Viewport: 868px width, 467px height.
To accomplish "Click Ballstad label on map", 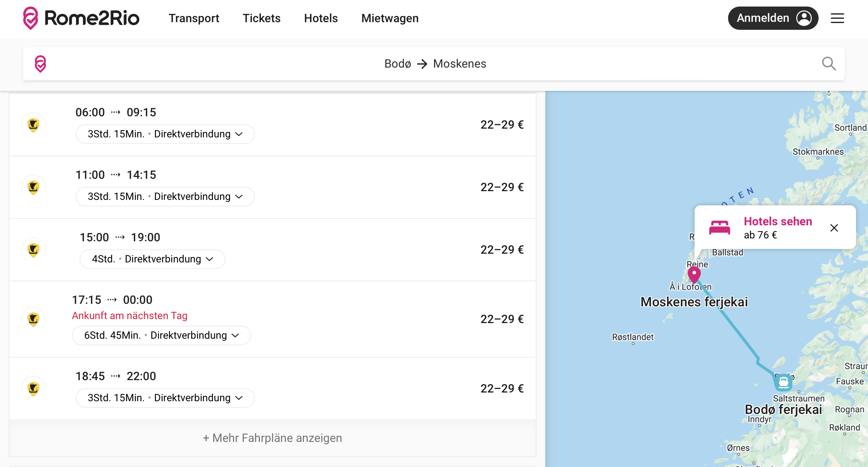I will point(727,252).
